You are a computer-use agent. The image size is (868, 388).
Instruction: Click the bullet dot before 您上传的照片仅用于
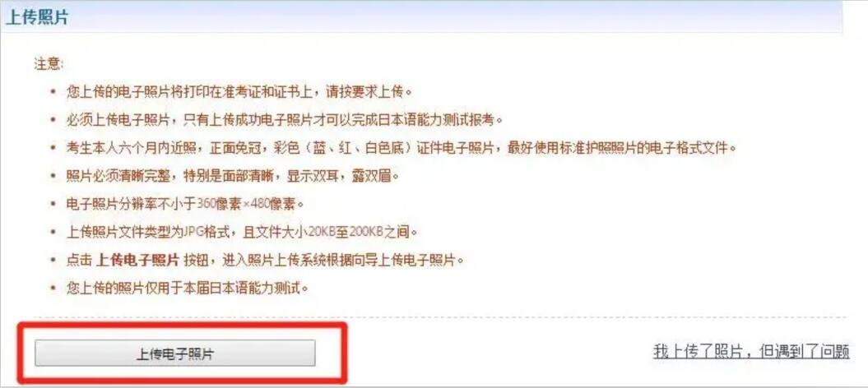[53, 289]
